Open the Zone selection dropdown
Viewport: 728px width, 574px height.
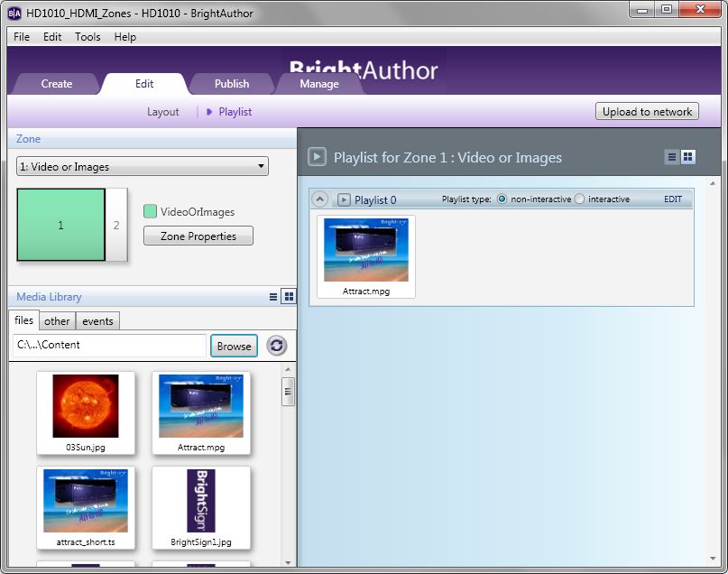[x=143, y=166]
